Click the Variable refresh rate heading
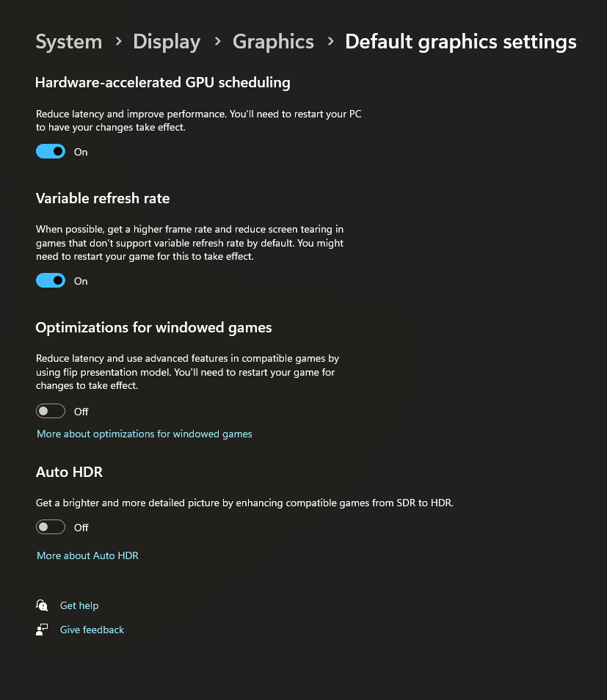 tap(103, 199)
